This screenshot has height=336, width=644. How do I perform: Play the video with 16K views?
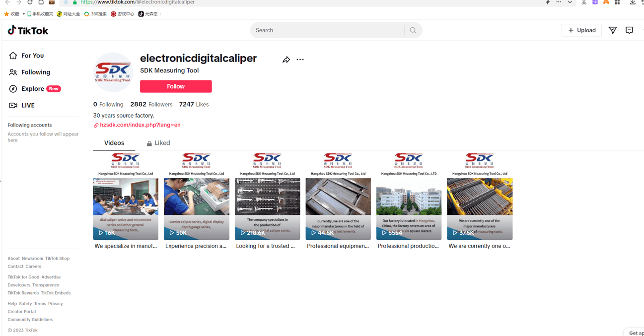126,197
